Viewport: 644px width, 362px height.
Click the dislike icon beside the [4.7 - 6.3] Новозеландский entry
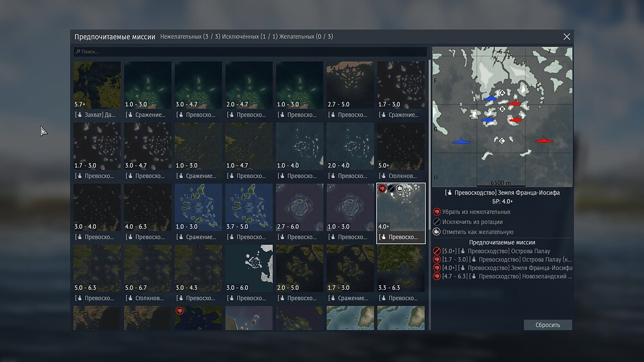click(437, 276)
